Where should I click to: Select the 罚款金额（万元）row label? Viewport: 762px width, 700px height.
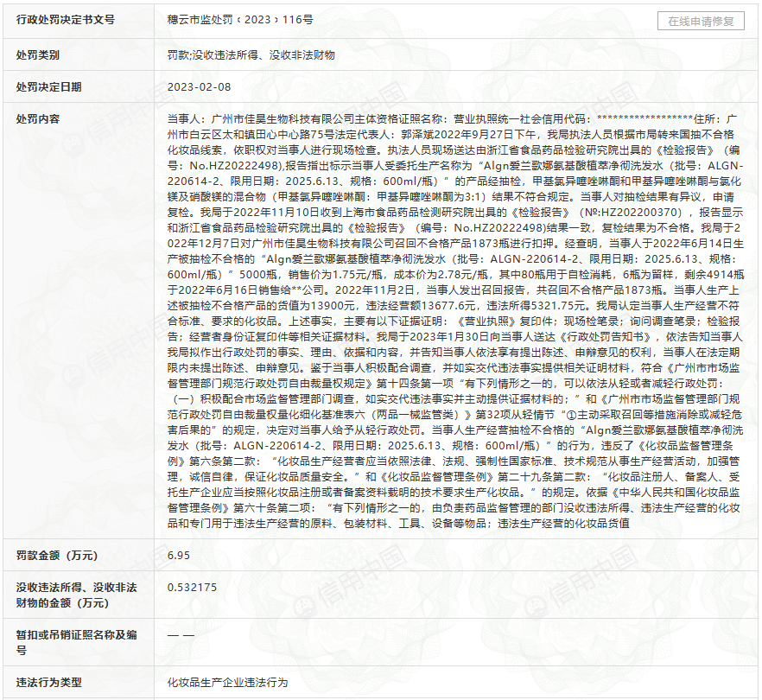pyautogui.click(x=56, y=555)
